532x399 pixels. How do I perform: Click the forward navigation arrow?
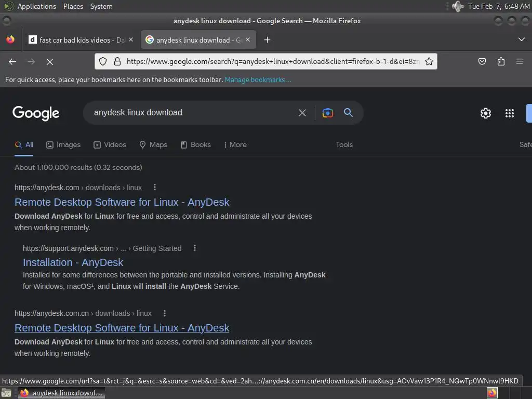(x=31, y=62)
